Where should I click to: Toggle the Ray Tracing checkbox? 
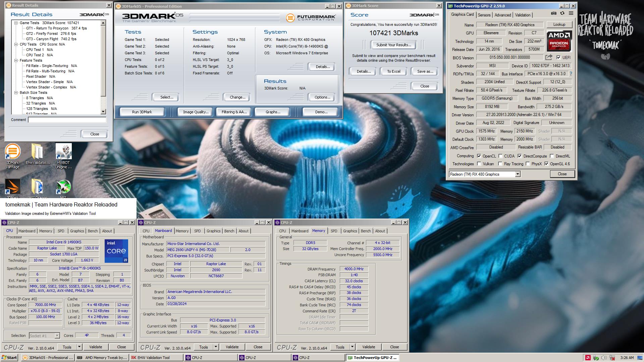(500, 164)
